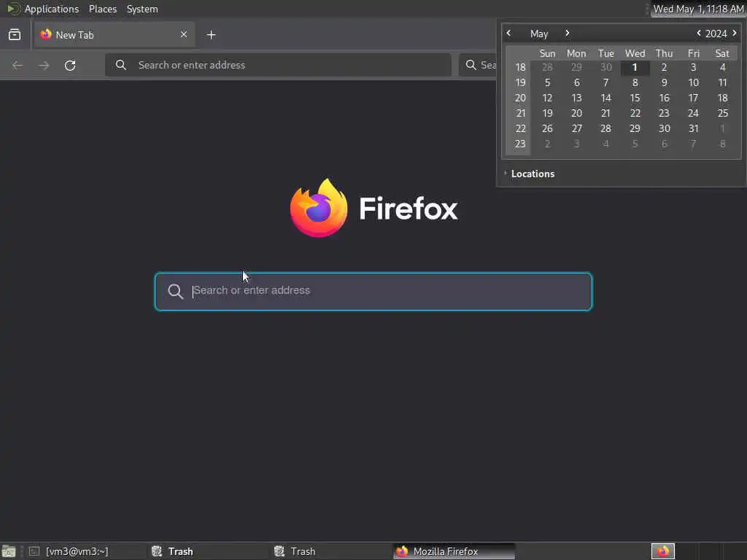
Task: Select May 6 in calendar
Action: tap(576, 82)
